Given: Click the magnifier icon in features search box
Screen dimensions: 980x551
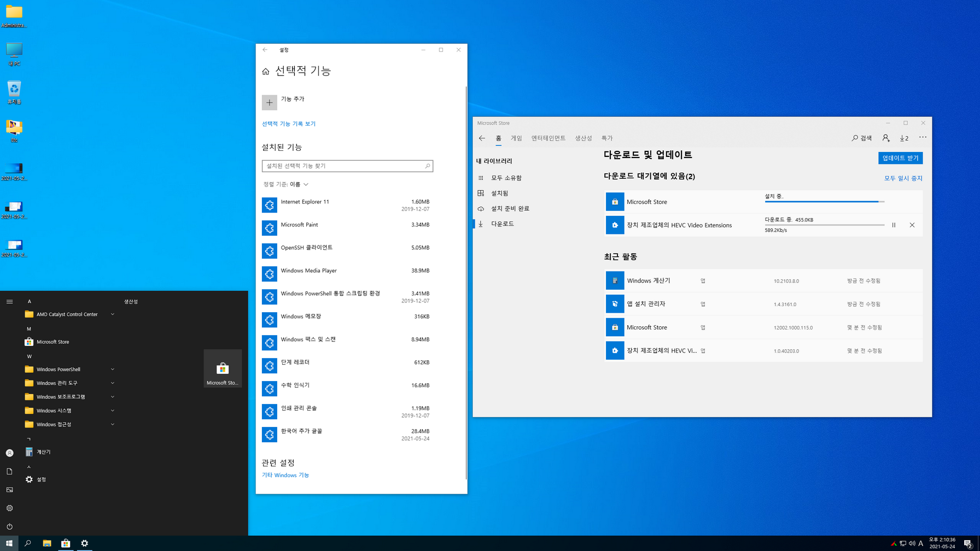Looking at the screenshot, I should tap(427, 166).
